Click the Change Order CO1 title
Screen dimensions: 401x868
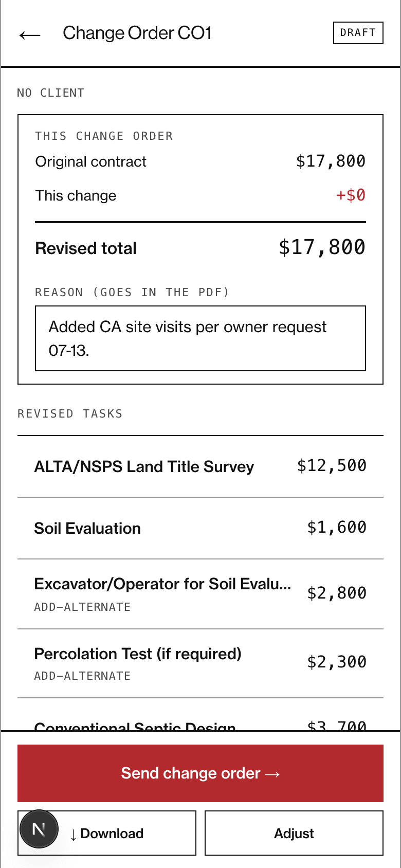(137, 33)
